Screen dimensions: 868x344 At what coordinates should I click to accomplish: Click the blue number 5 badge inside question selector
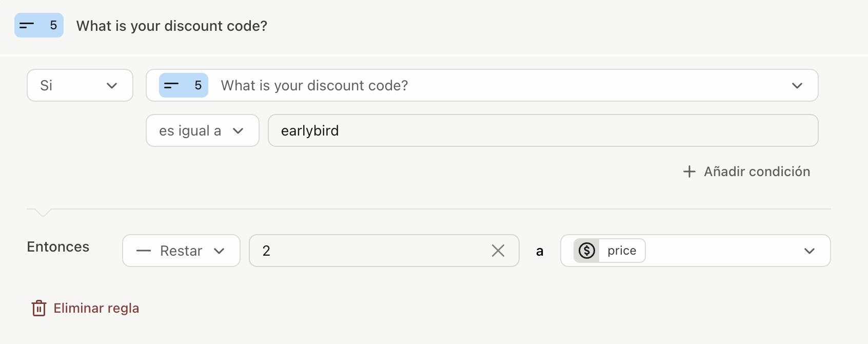pos(183,85)
